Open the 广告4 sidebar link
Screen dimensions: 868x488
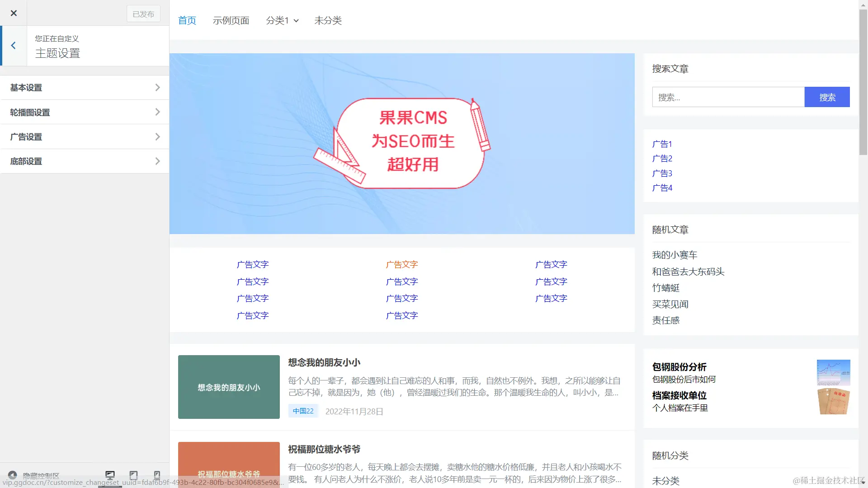[x=662, y=188]
